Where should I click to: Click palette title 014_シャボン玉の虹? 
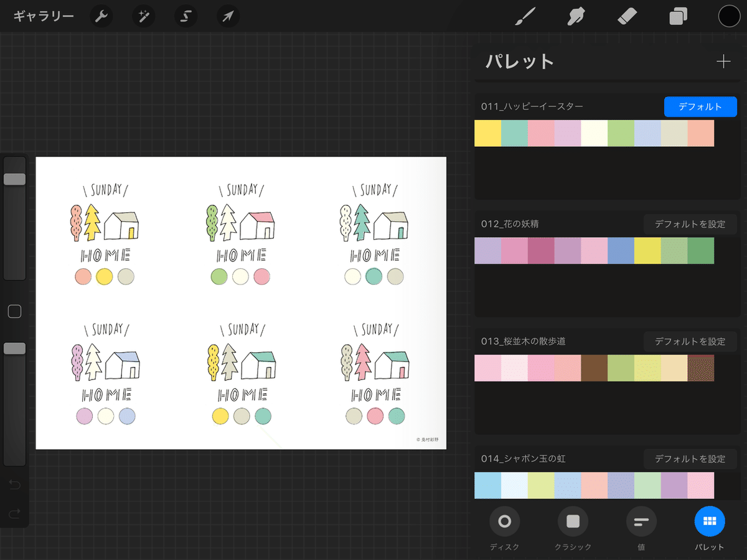point(523,459)
